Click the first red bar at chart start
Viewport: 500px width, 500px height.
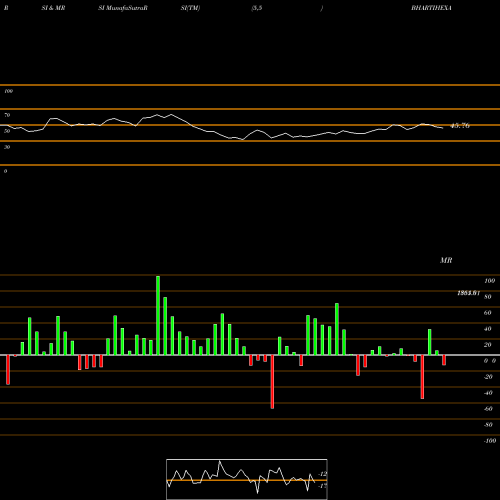pyautogui.click(x=8, y=370)
